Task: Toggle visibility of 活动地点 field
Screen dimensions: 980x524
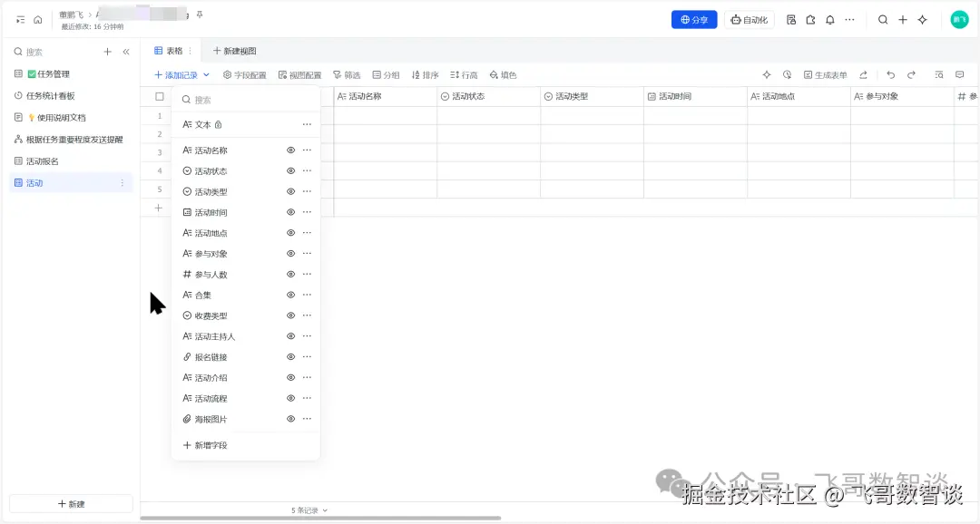Action: [x=290, y=233]
